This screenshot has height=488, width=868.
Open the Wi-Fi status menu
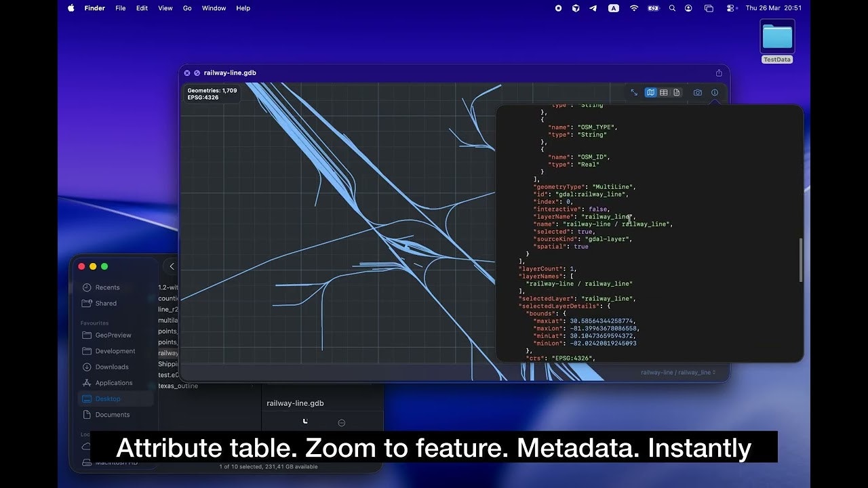click(x=634, y=8)
